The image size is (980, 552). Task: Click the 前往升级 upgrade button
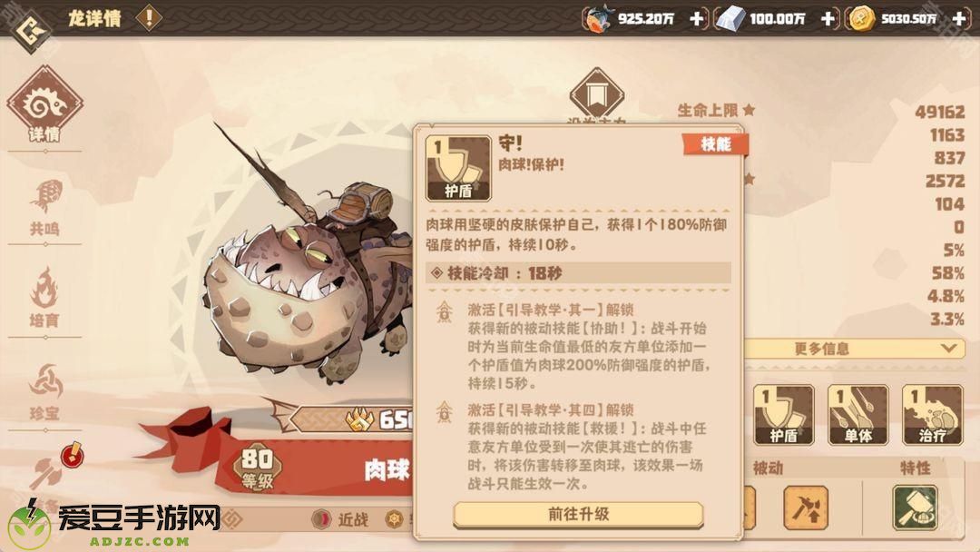(578, 515)
